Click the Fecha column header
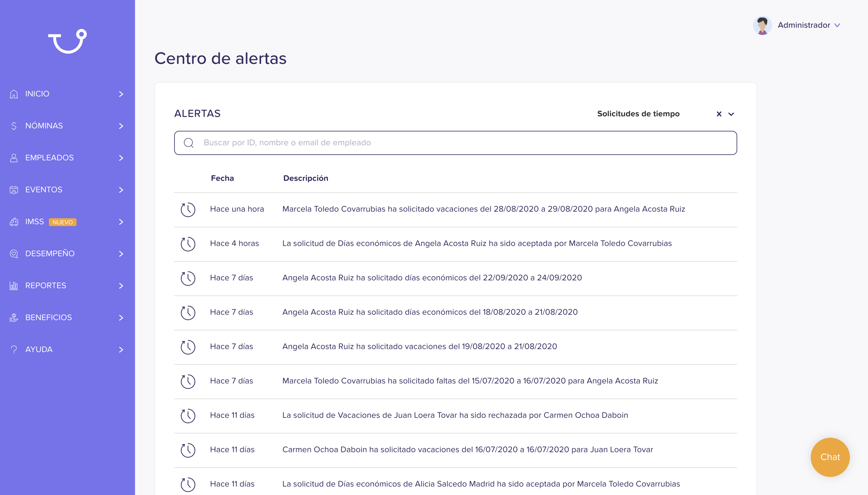The height and width of the screenshot is (495, 868). pos(222,178)
